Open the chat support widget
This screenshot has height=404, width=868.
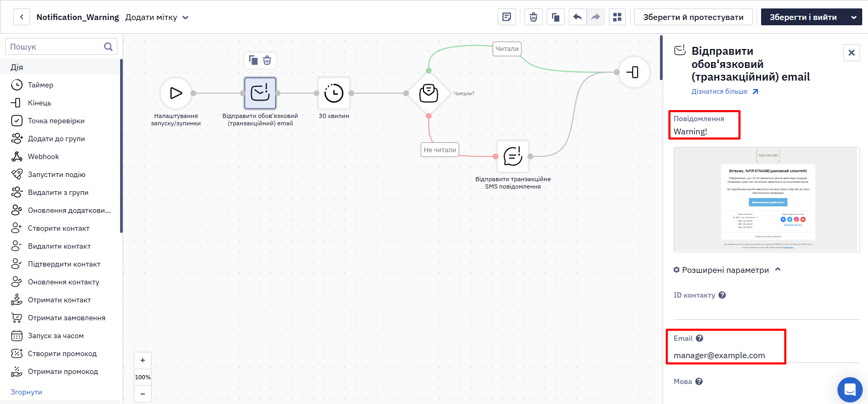coord(850,389)
